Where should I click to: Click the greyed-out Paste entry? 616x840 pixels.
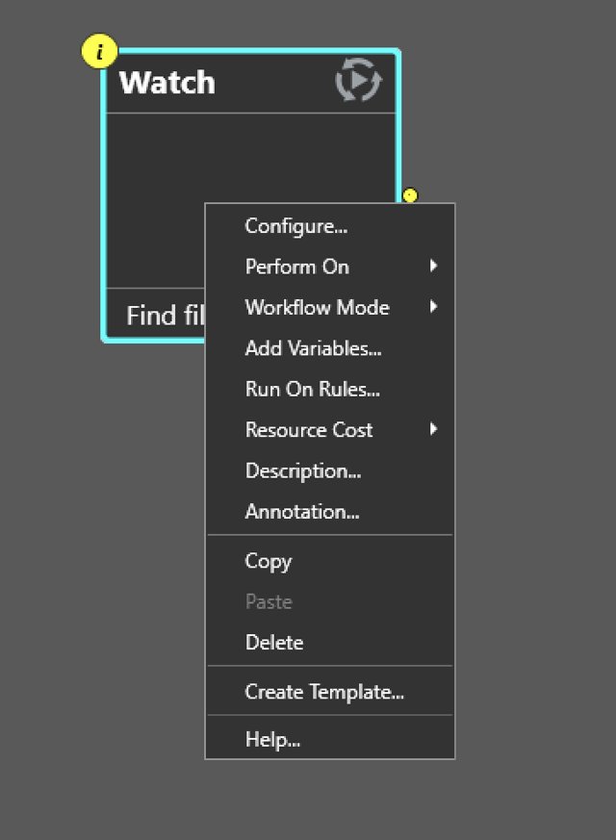[330, 601]
